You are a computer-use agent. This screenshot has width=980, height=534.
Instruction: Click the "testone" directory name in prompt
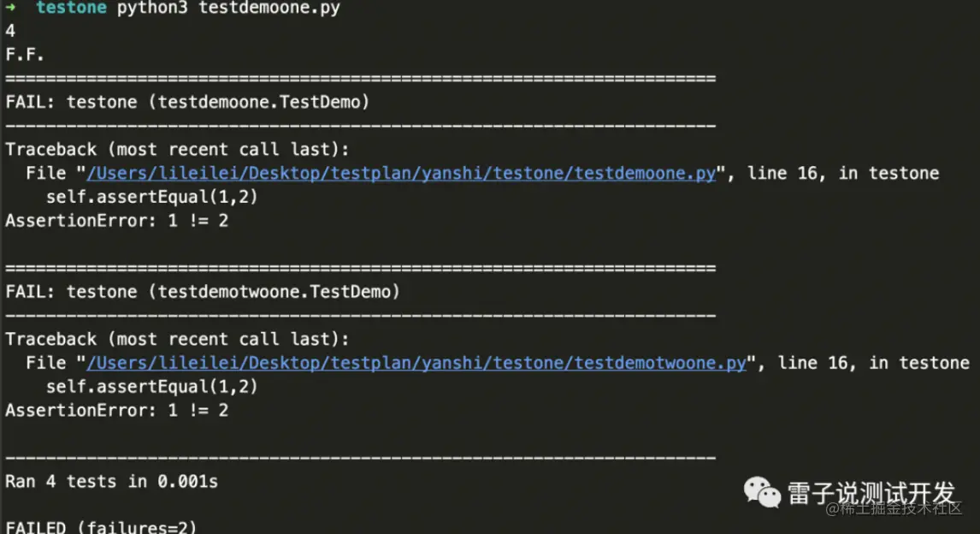pos(71,9)
